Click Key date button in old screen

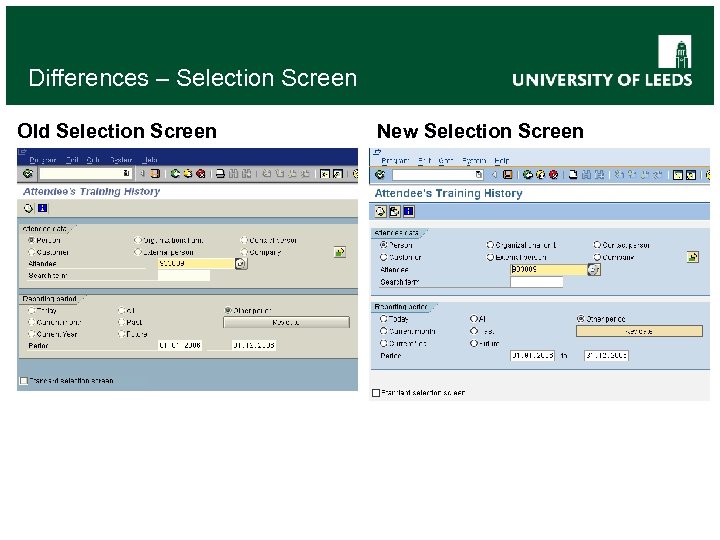pos(287,322)
